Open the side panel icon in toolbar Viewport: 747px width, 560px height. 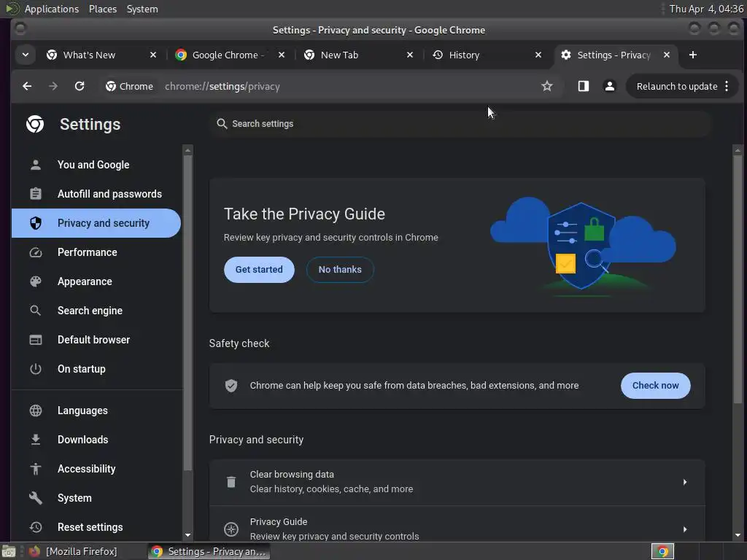583,86
